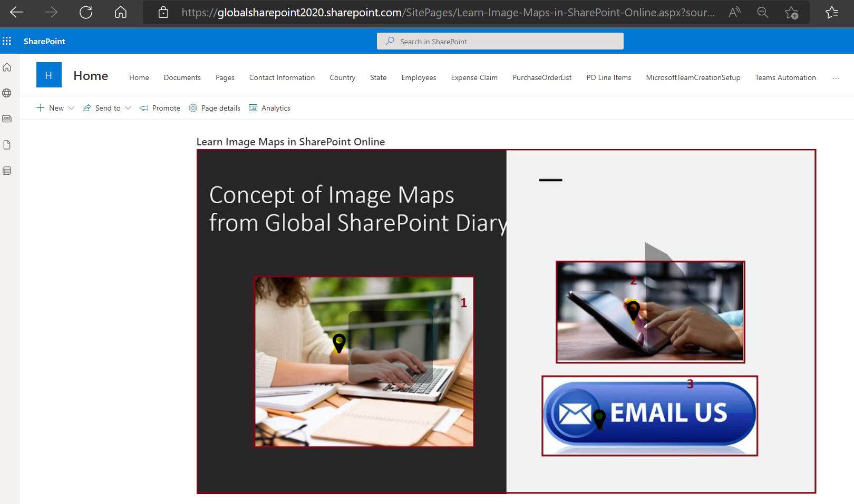Open the Microsoft 365 app launcher
Image resolution: width=854 pixels, height=504 pixels.
coord(7,41)
